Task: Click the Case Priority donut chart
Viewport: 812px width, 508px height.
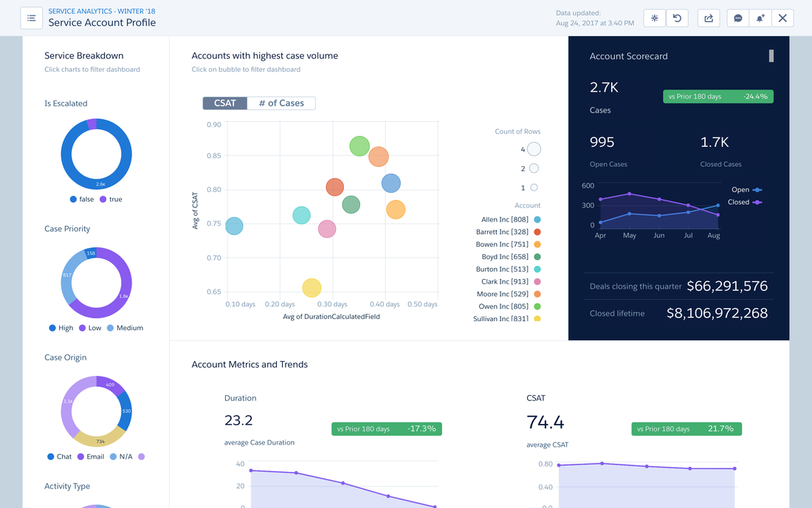Action: 96,283
